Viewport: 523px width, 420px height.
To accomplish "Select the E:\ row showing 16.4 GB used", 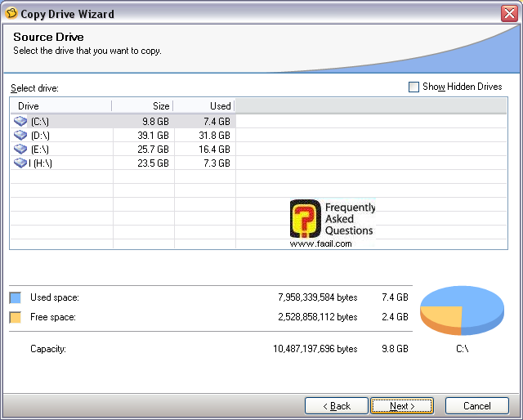I will (x=123, y=149).
